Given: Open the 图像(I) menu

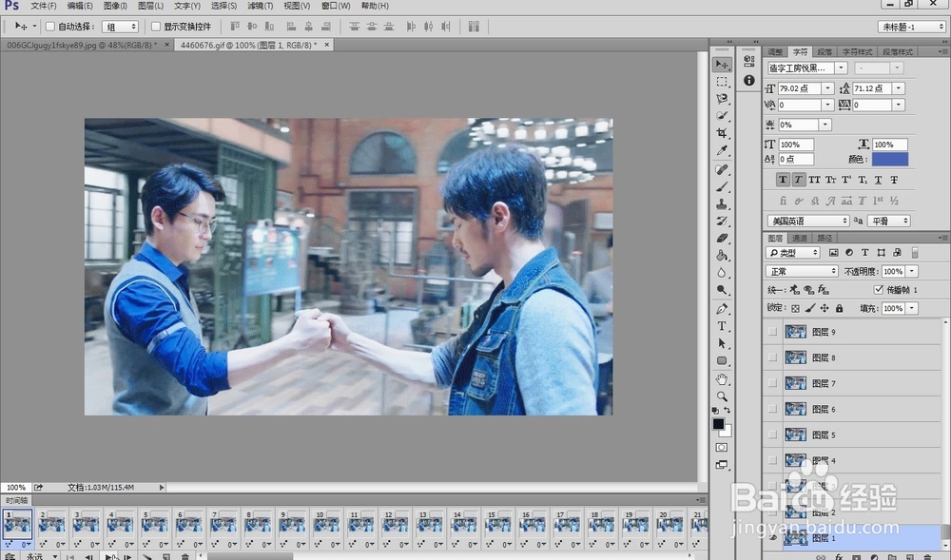Looking at the screenshot, I should pyautogui.click(x=115, y=6).
